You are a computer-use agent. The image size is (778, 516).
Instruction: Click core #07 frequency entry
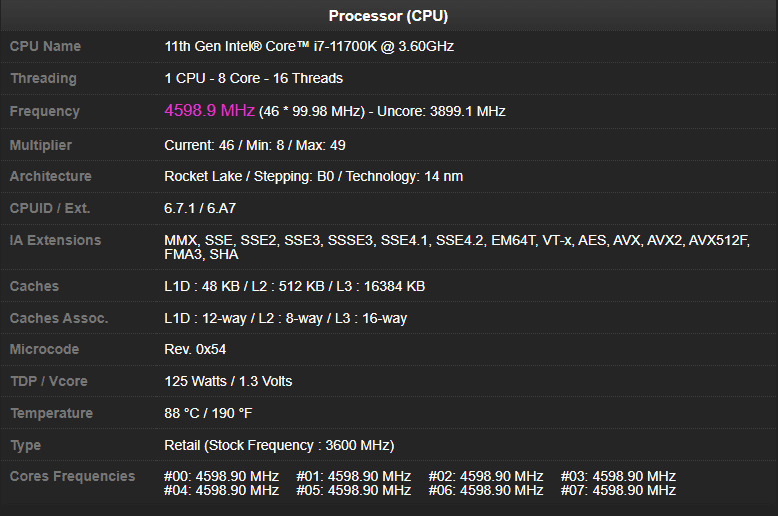[x=618, y=491]
